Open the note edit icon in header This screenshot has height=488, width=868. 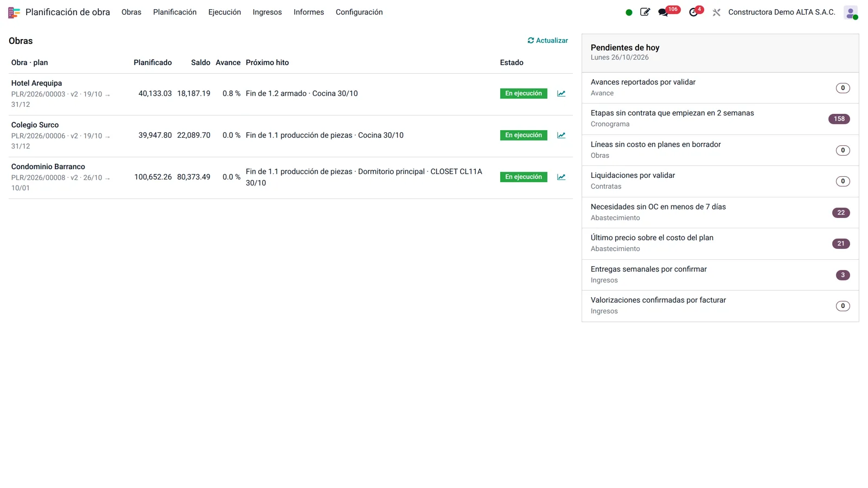[x=645, y=12]
